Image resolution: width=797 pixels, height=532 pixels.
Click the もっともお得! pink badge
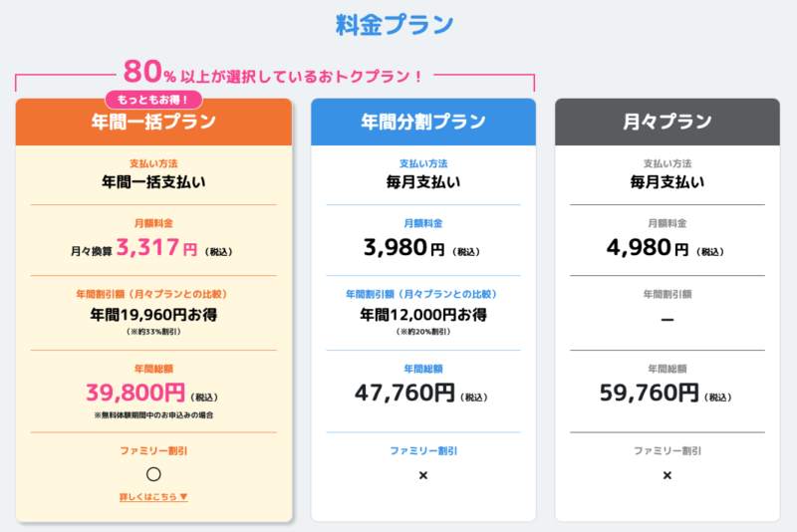point(153,100)
